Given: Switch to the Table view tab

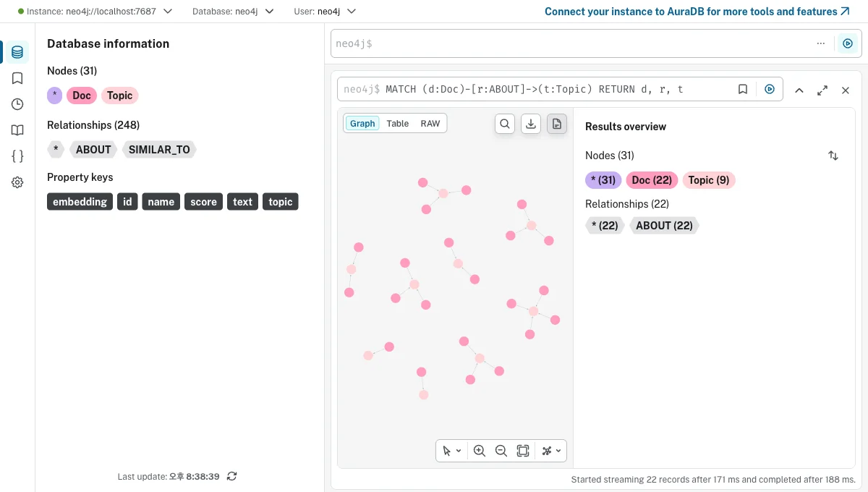Looking at the screenshot, I should [x=397, y=124].
